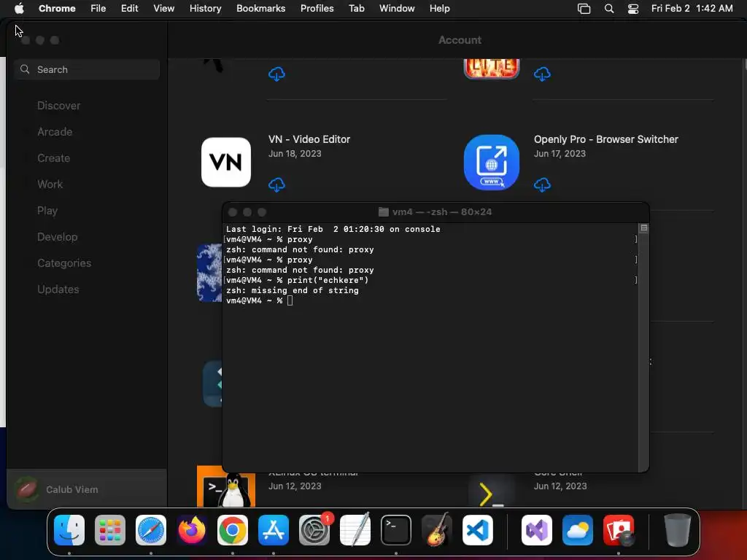The width and height of the screenshot is (747, 560).
Task: Open System Settings with badge in Dock
Action: coord(314,530)
